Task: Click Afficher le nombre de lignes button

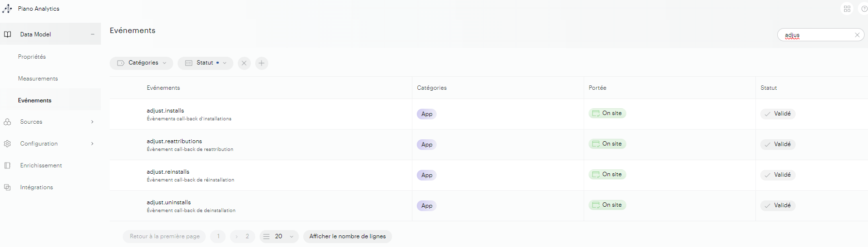Action: pos(347,236)
